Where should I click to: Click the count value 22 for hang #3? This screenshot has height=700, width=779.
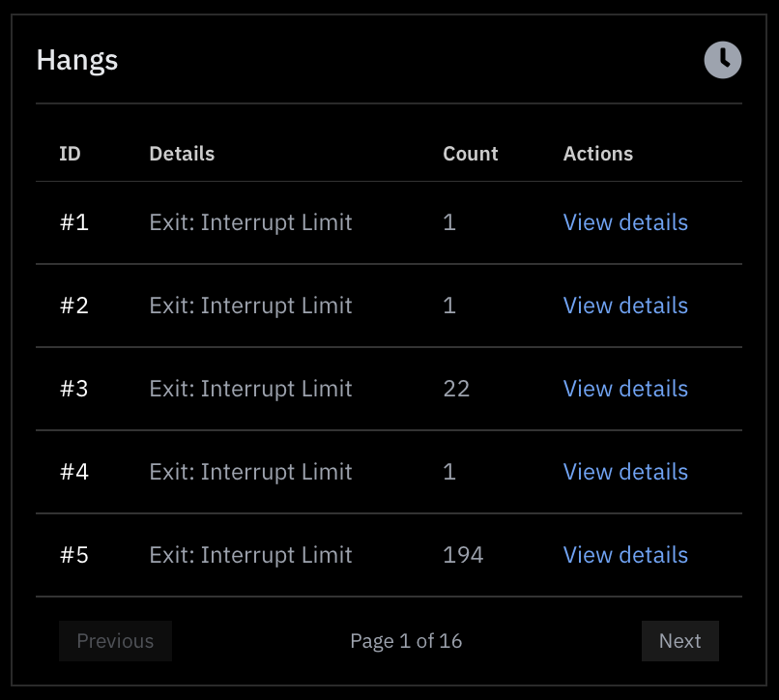[456, 389]
